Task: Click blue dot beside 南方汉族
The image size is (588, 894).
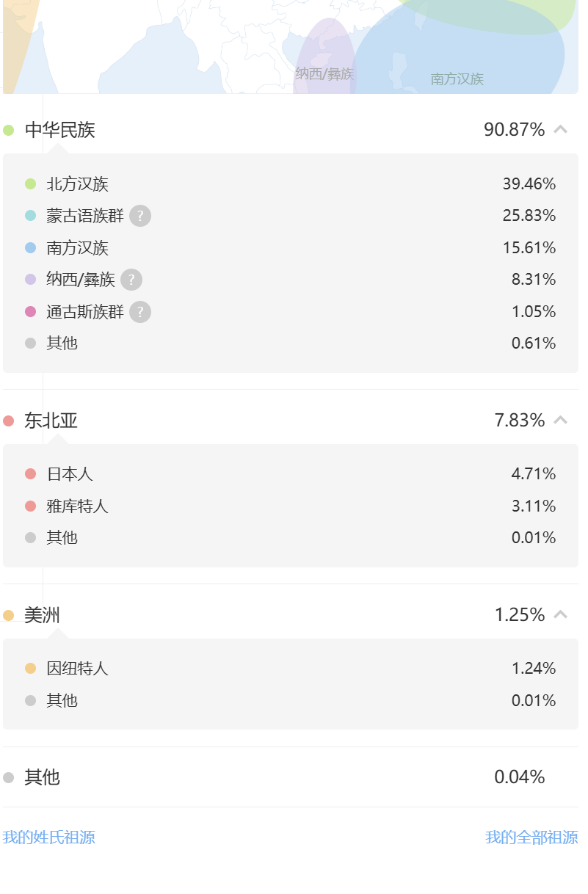Action: (30, 248)
